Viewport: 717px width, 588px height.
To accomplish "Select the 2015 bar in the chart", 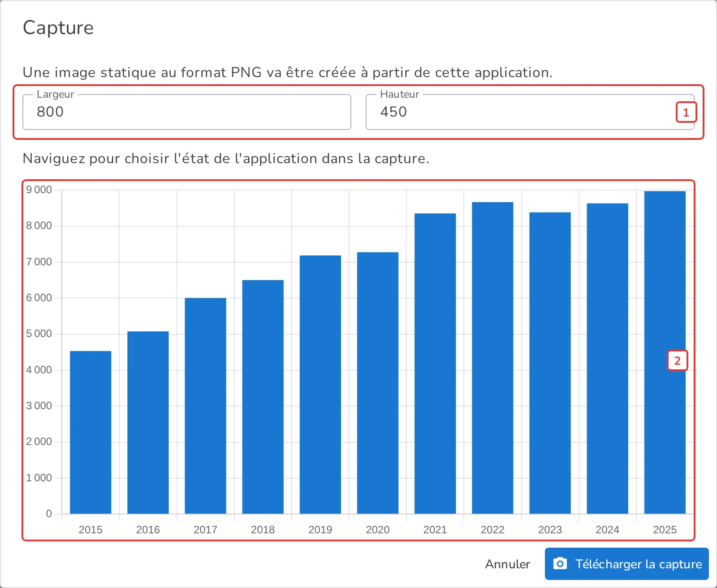I will pos(91,432).
